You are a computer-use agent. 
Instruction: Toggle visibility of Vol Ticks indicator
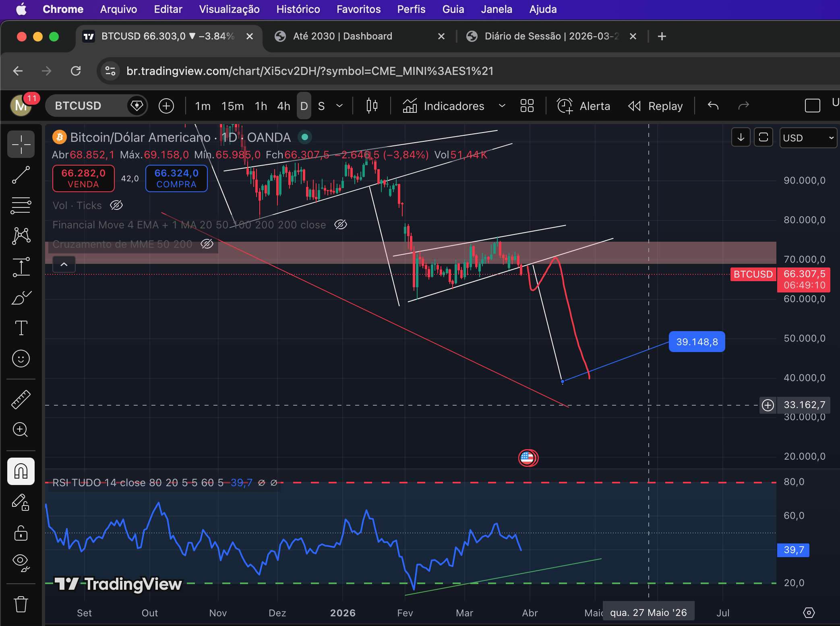pos(116,205)
